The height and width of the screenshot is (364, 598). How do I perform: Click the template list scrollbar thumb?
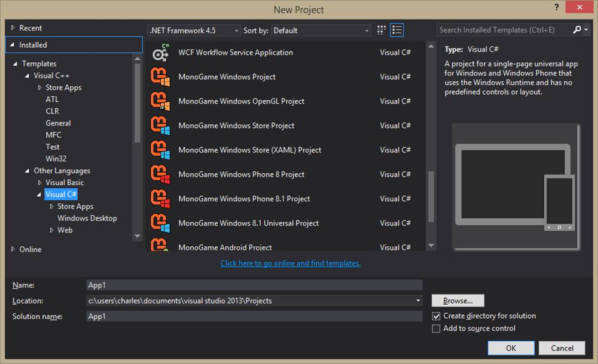pos(431,196)
